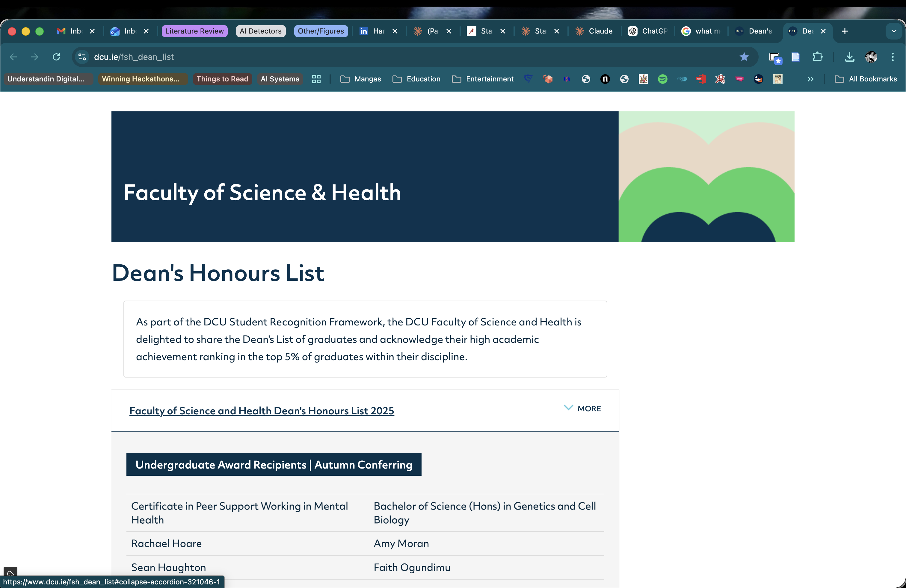Open the Things to Read bookmark
906x588 pixels.
tap(222, 79)
